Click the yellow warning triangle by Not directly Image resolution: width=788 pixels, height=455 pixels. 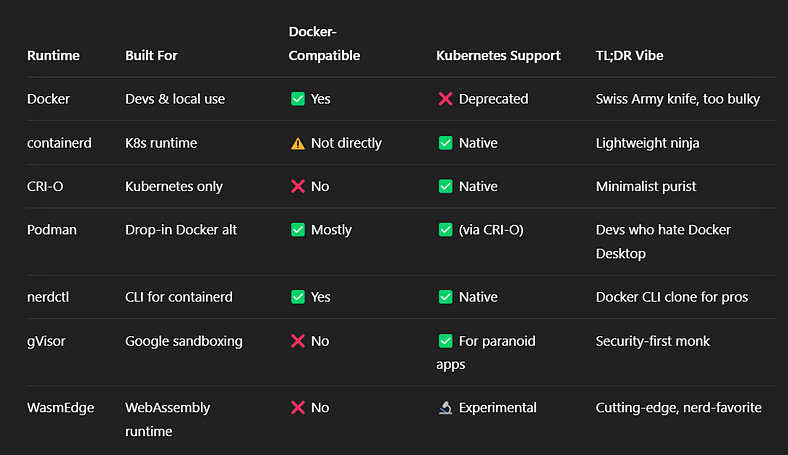pos(298,143)
